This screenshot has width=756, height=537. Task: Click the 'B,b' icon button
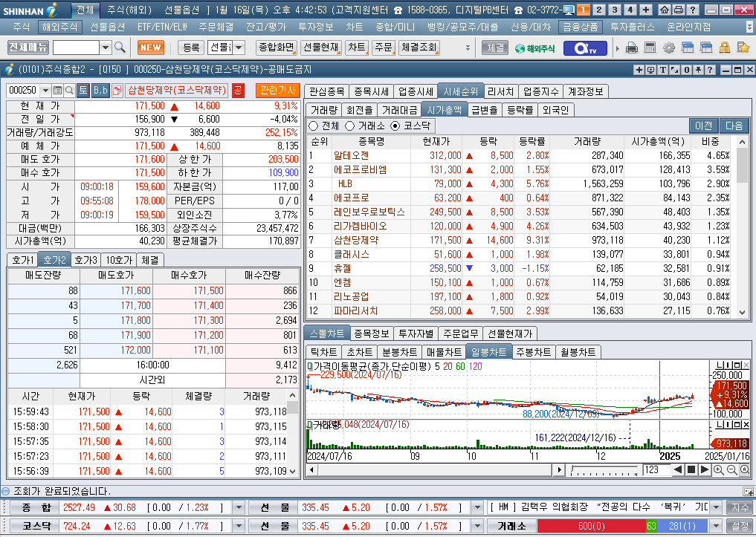[100, 90]
